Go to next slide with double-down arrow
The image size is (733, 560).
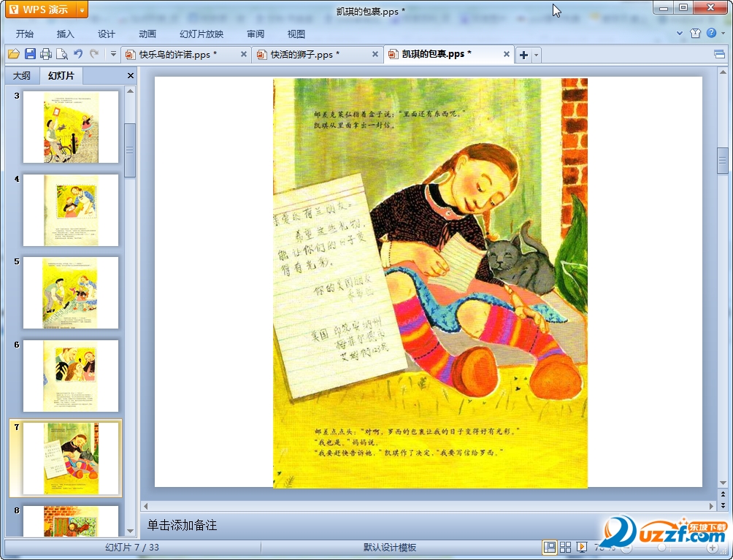click(723, 505)
